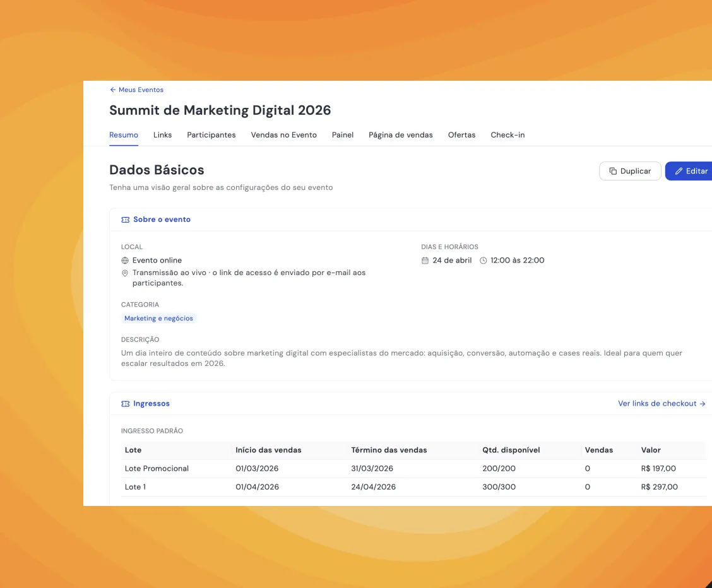
Task: Select the Lote Promocional table row
Action: tap(413, 469)
